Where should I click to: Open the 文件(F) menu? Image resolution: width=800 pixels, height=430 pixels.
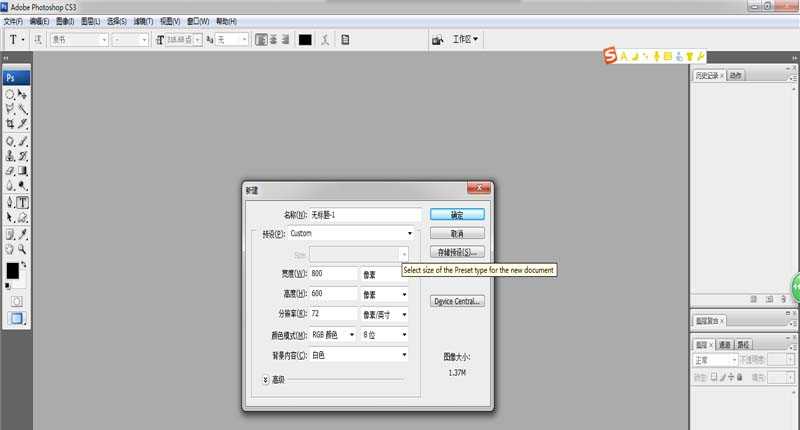coord(13,20)
